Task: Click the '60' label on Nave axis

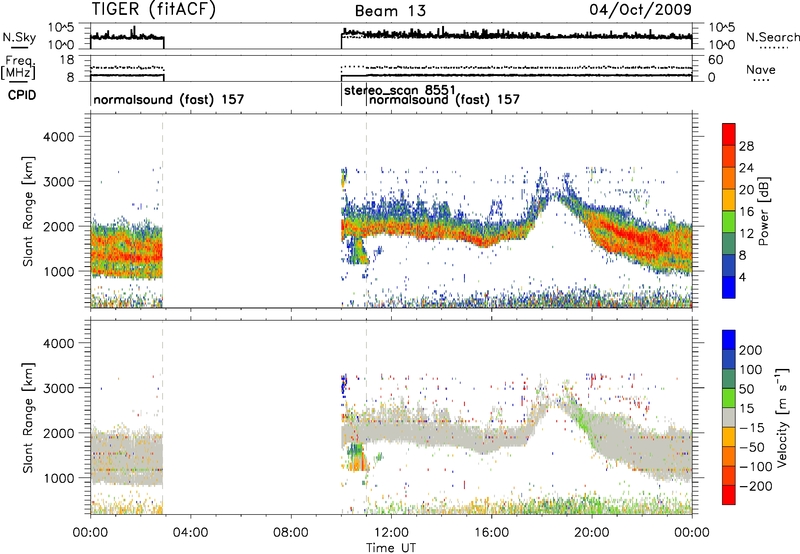Action: [715, 60]
